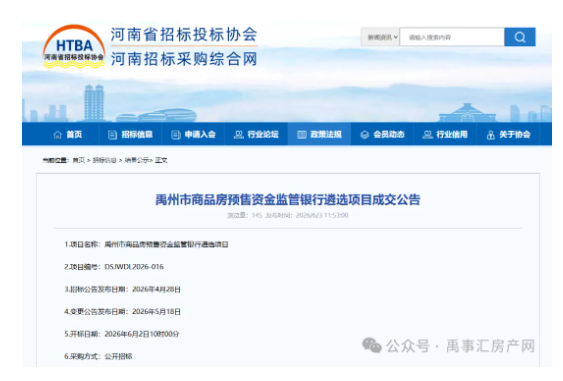The width and height of the screenshot is (563, 381).
Task: Click the layers icon beside 会员动态
Action: tap(364, 135)
